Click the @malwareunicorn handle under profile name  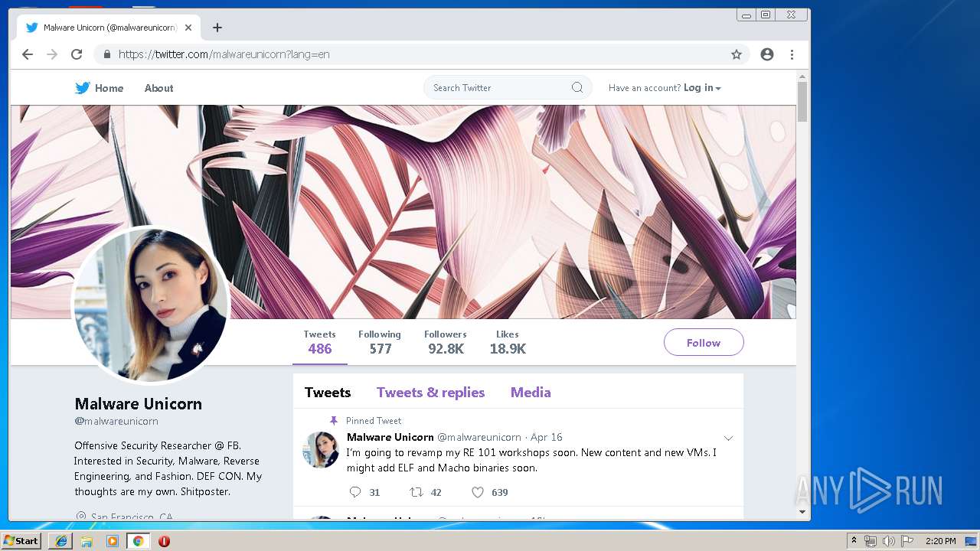coord(116,422)
